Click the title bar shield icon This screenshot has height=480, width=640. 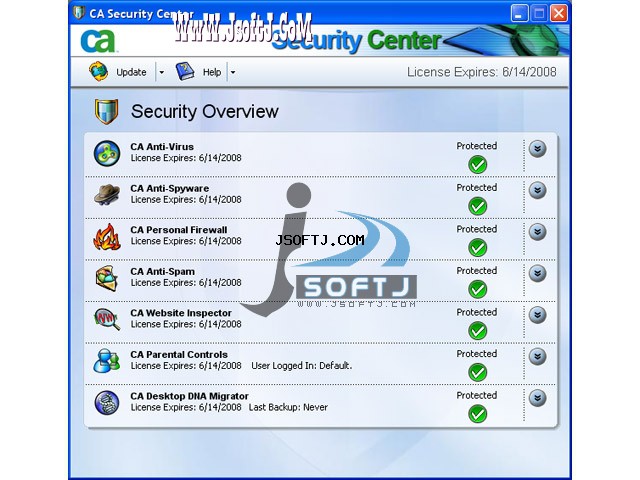point(79,13)
